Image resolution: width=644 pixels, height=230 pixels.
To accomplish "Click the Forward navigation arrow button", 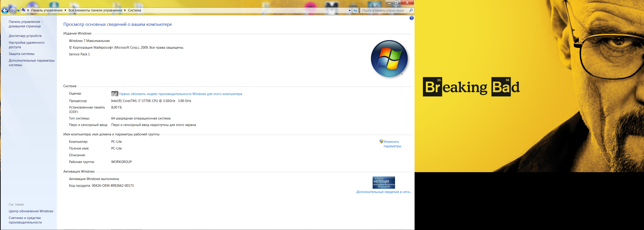I will click(x=13, y=11).
